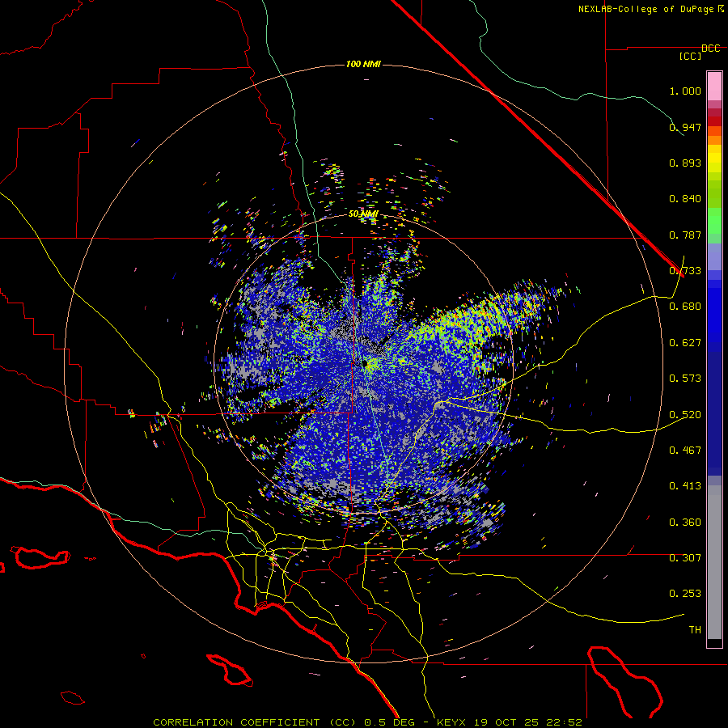Click the 100 NMI range ring label
This screenshot has width=728, height=728.
[x=363, y=64]
